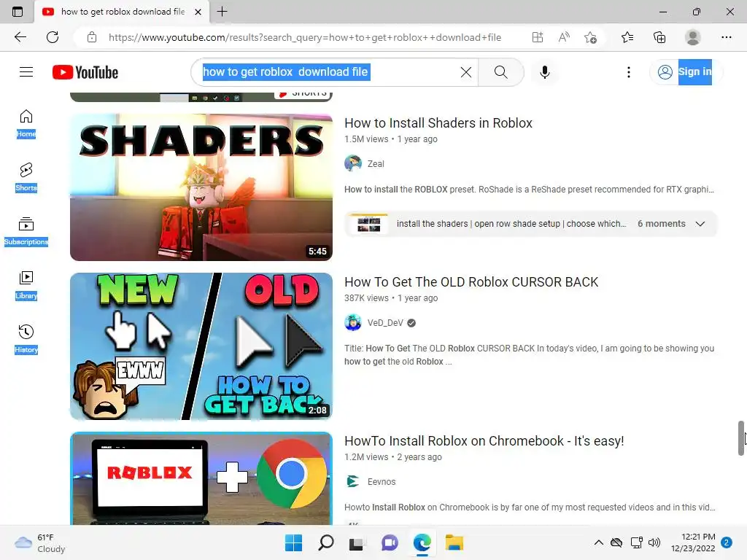
Task: Open the NEW vs OLD cursor thumbnail
Action: coord(201,346)
